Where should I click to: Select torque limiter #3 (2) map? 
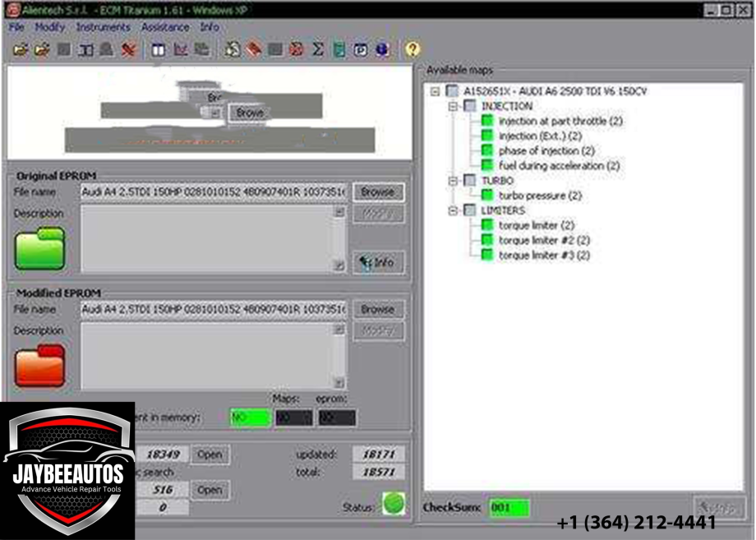coord(544,256)
